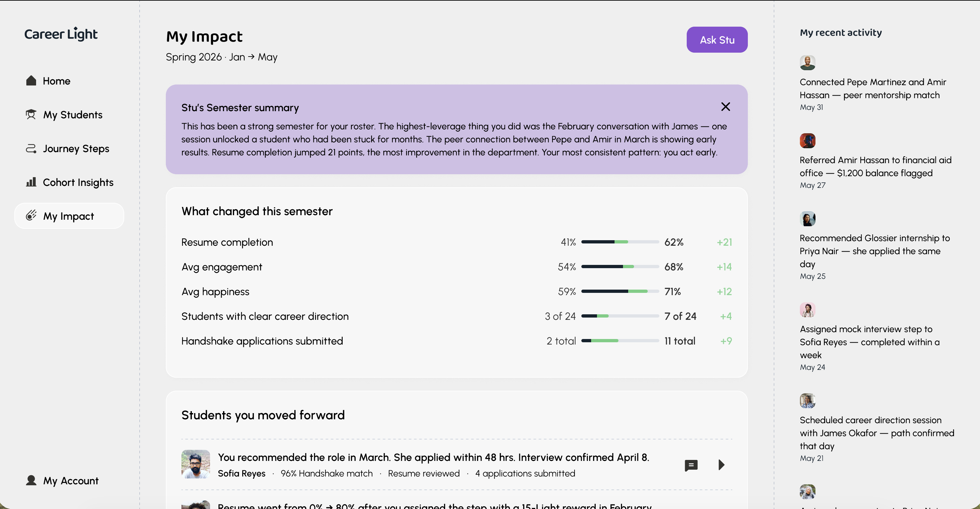Click the Avg engagement progress bar

pyautogui.click(x=620, y=267)
